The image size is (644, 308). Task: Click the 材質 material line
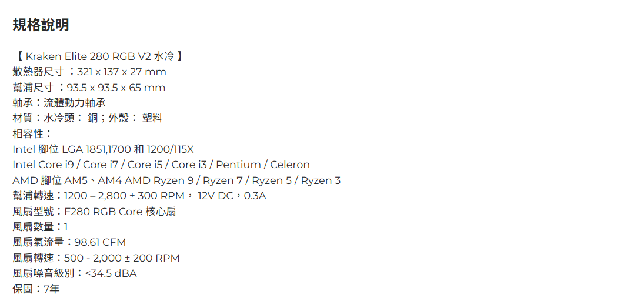(x=87, y=118)
